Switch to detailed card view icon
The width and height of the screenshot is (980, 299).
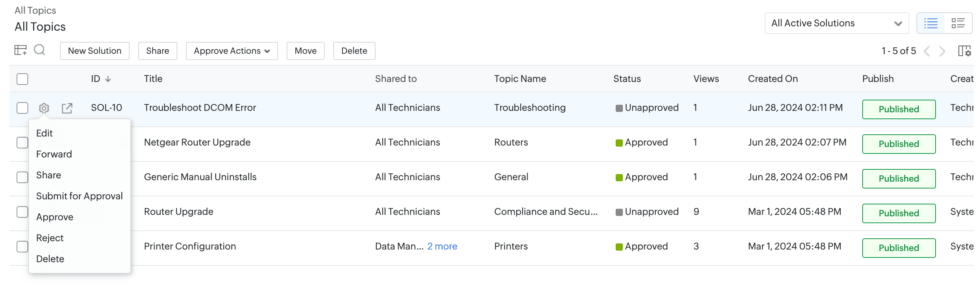(958, 23)
